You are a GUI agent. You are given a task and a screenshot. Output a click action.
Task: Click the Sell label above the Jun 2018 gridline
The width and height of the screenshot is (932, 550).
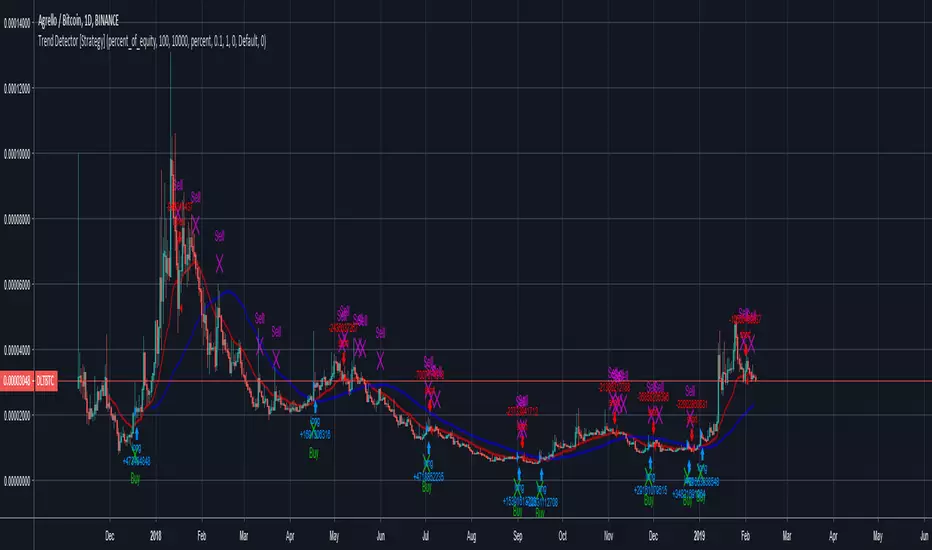click(380, 333)
